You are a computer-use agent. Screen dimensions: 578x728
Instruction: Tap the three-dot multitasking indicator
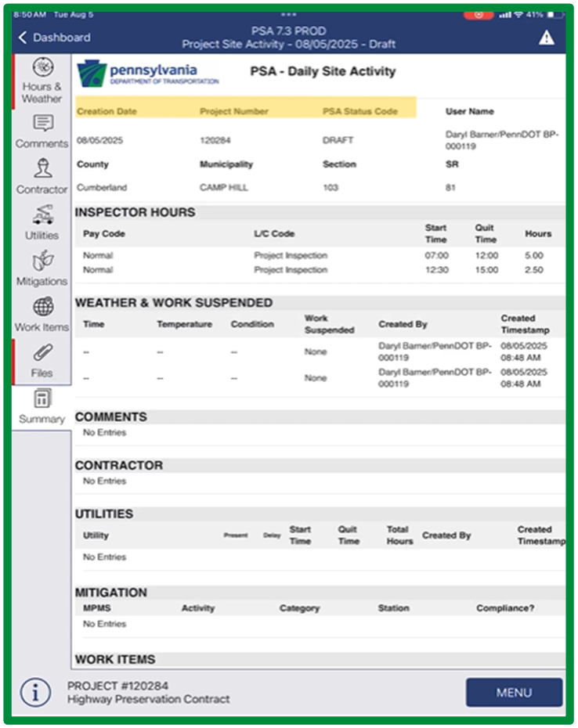pyautogui.click(x=288, y=14)
